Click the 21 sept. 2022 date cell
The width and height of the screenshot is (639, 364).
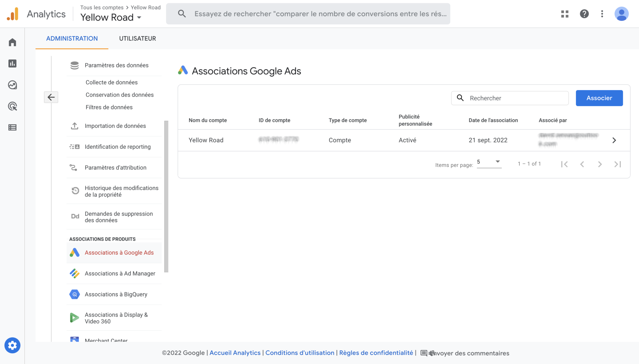[x=488, y=140]
